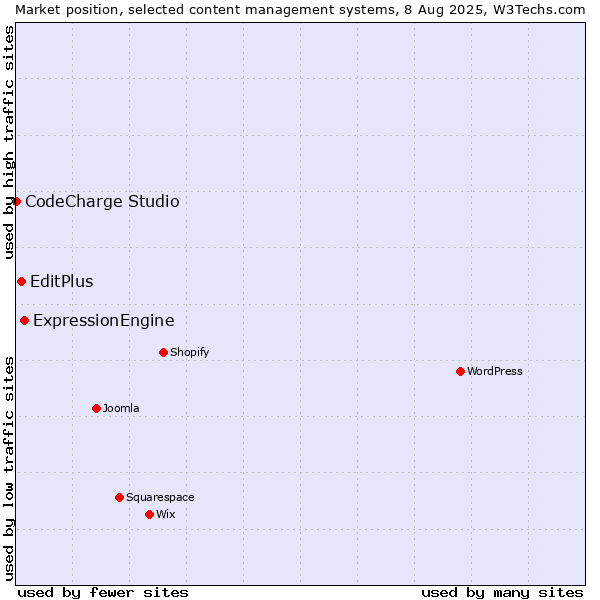The height and width of the screenshot is (600, 600).
Task: Click the CodeCharge Studio red data point
Action: pos(16,201)
